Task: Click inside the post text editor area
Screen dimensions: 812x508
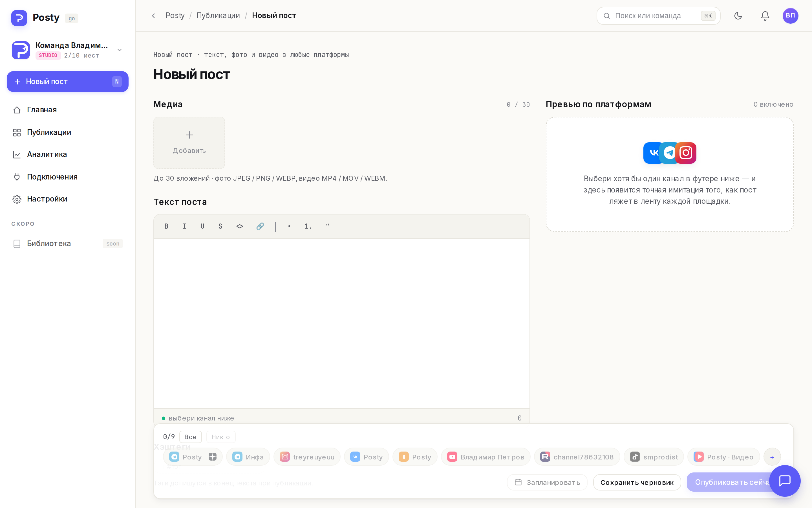Action: (x=342, y=323)
